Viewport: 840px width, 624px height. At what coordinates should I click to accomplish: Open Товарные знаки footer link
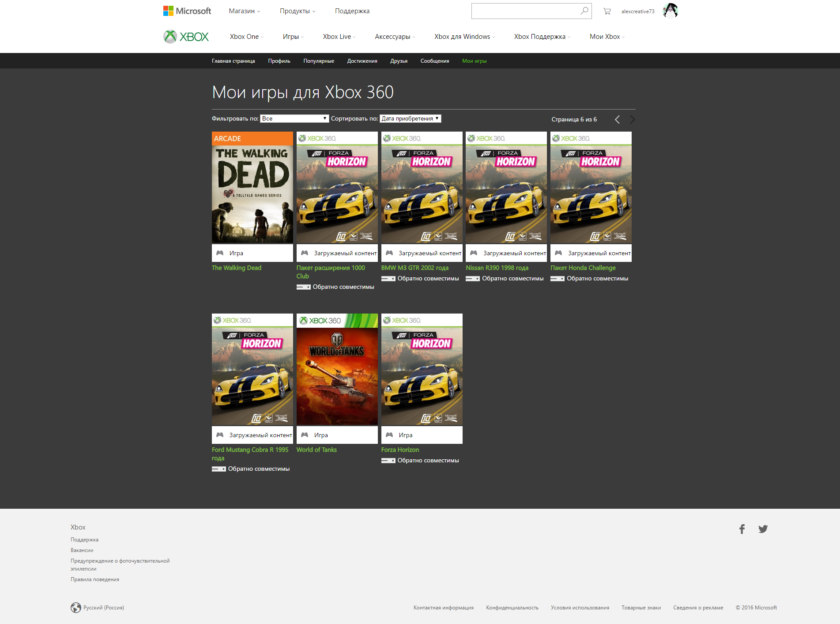641,608
